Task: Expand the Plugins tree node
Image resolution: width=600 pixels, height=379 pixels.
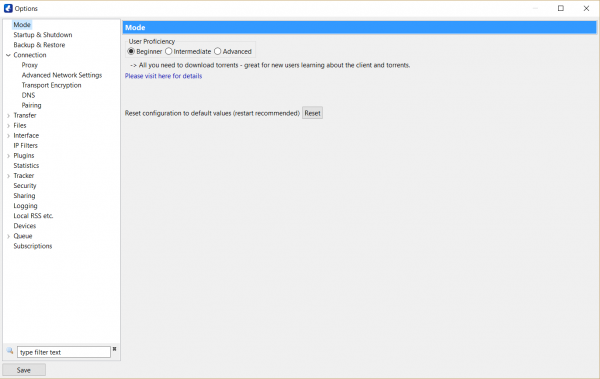Action: click(8, 156)
